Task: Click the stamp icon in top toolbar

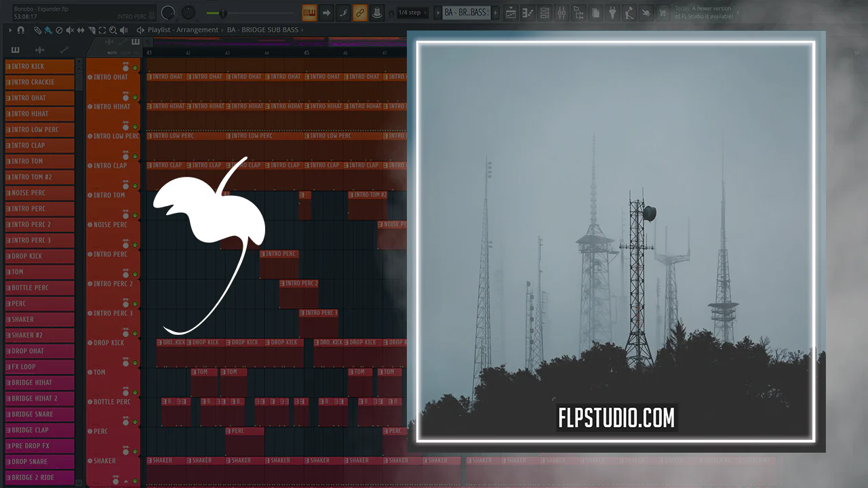Action: click(376, 12)
